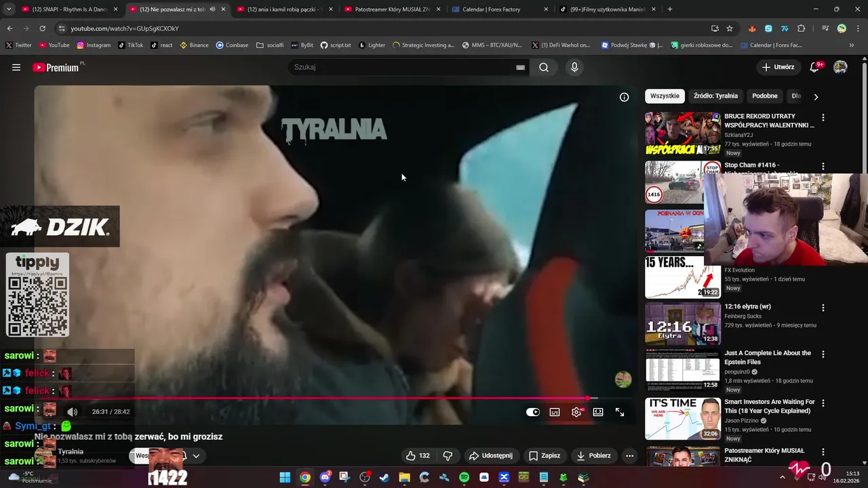Open more actions menu below the video

(629, 455)
